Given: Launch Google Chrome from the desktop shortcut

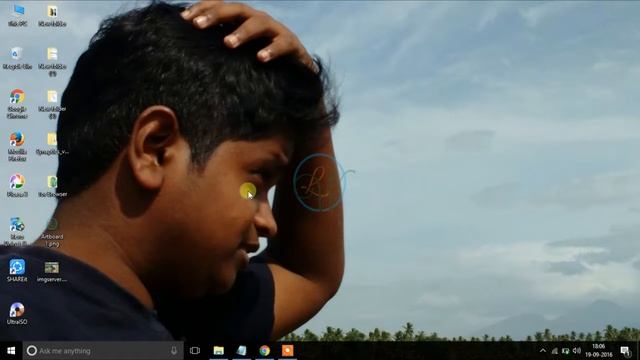Looking at the screenshot, I should pyautogui.click(x=17, y=104).
